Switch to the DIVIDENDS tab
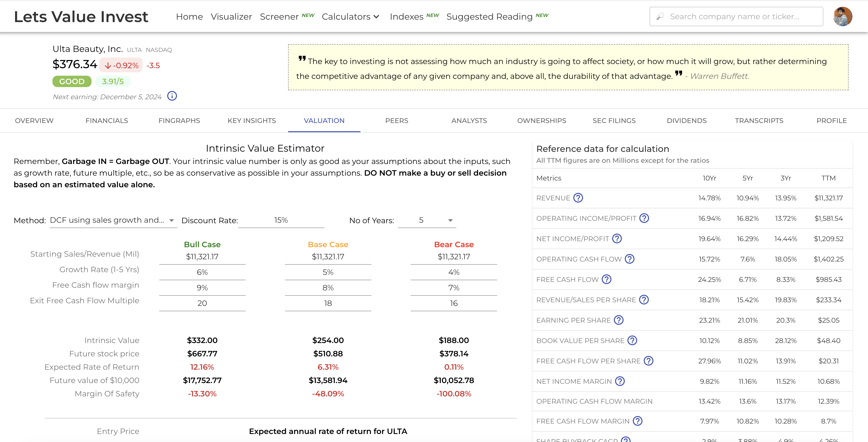Viewport: 868px width, 442px height. (x=686, y=121)
